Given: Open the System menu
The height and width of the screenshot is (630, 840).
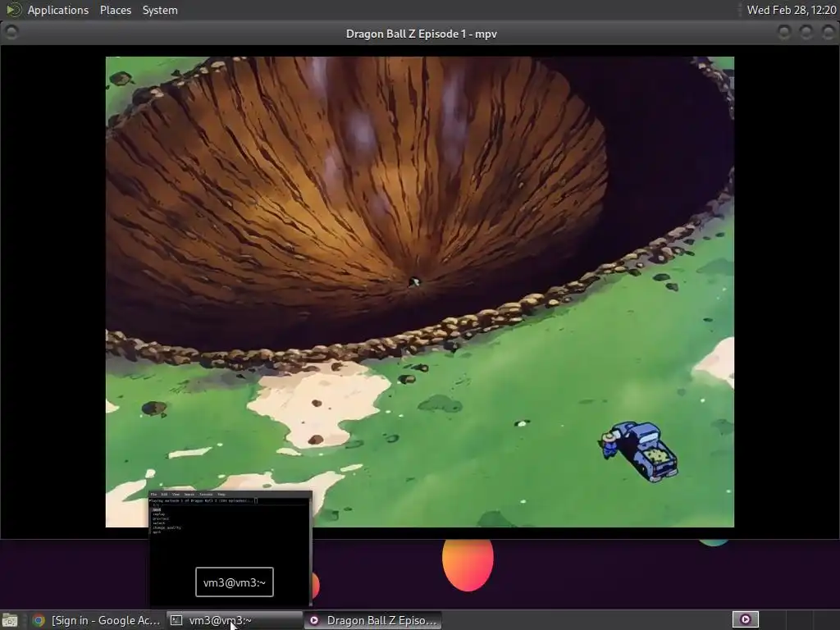Looking at the screenshot, I should (x=160, y=10).
